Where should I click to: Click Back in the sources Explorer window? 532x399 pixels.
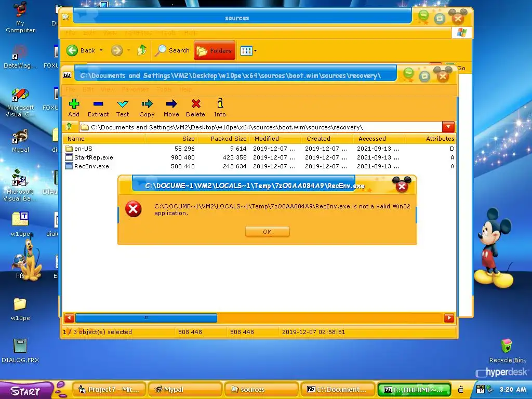pos(81,50)
